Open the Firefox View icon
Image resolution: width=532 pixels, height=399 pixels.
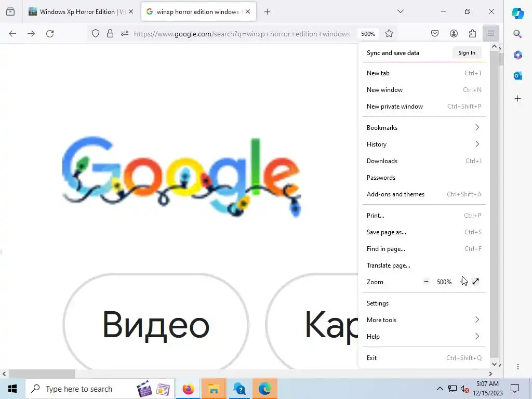10,12
